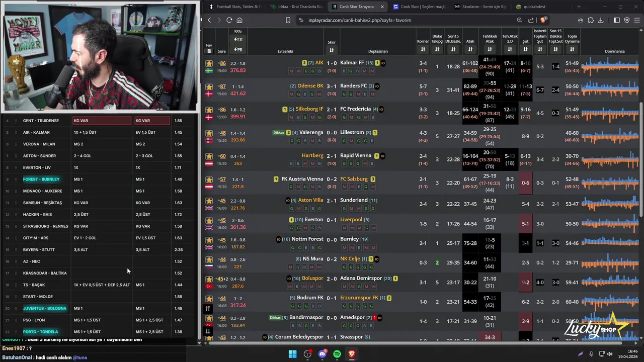
Task: Open Spotify from the taskbar
Action: 337,354
